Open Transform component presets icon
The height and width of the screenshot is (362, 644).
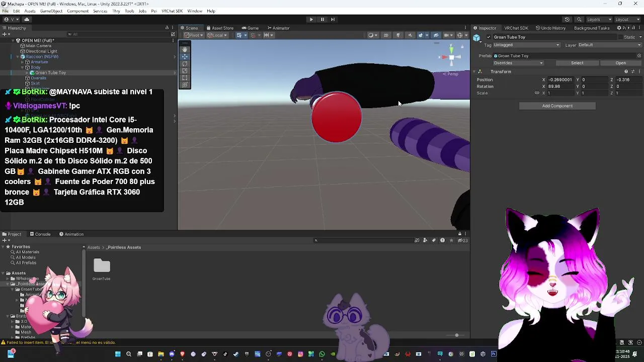(x=632, y=71)
